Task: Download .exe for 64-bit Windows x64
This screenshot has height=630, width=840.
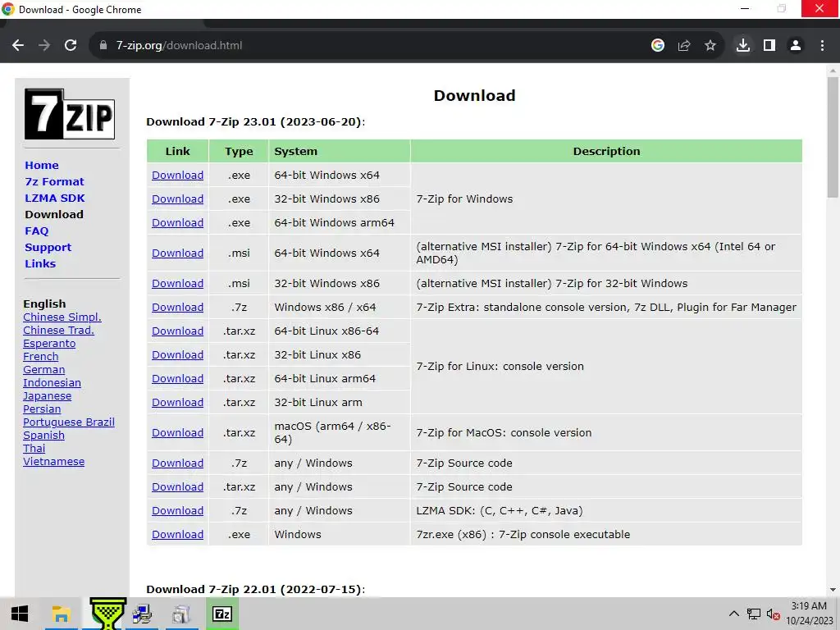Action: 177,176
